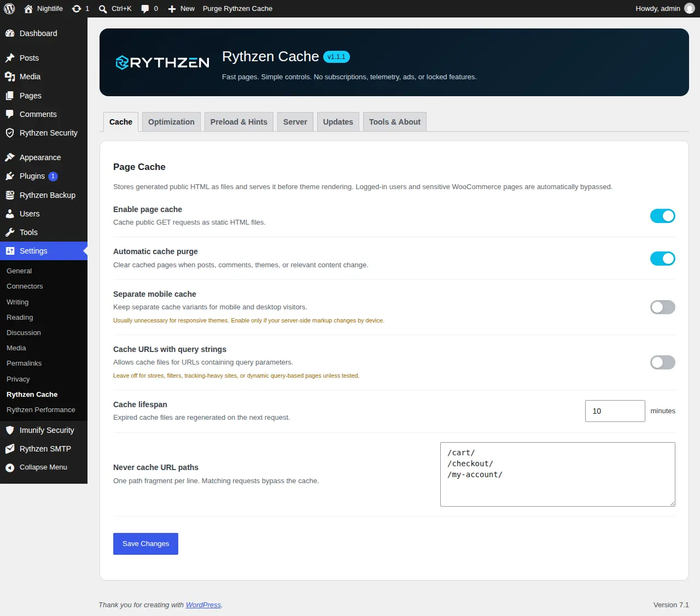
Task: Click the Collapse Menu arrow icon
Action: pos(10,467)
